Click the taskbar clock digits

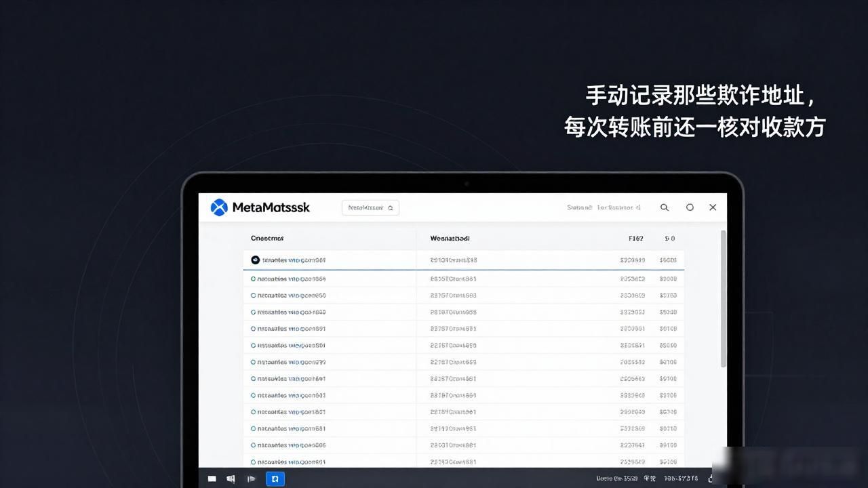click(679, 479)
